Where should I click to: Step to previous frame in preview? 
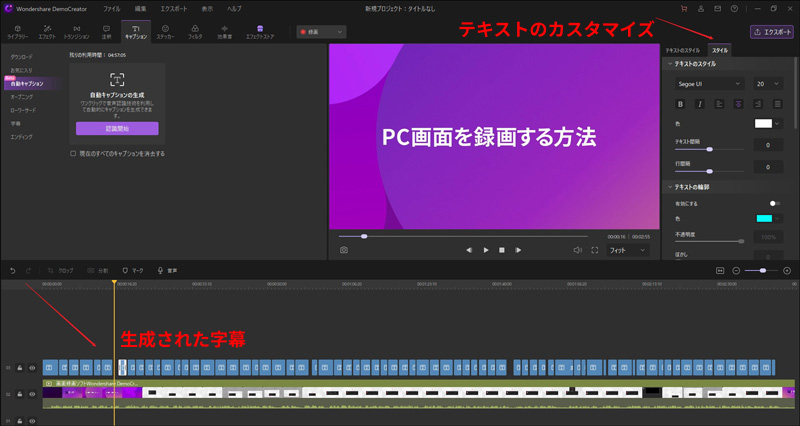point(469,250)
